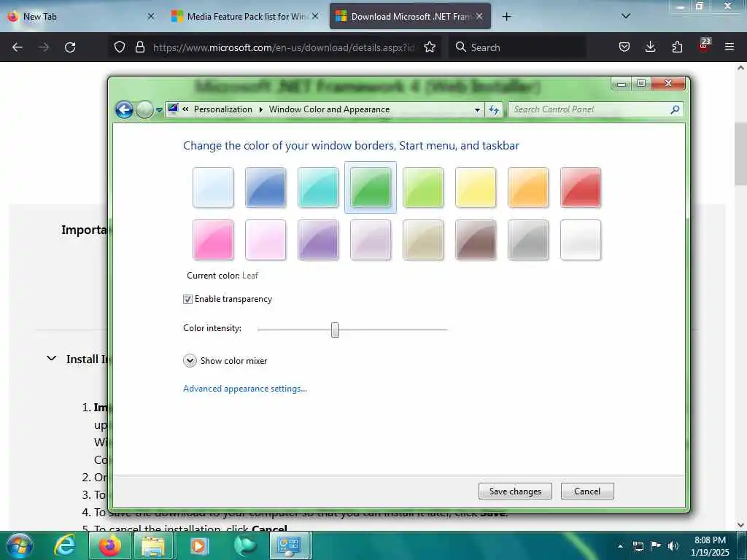The height and width of the screenshot is (560, 747).
Task: Open Firefox downloads panel
Action: coord(650,47)
